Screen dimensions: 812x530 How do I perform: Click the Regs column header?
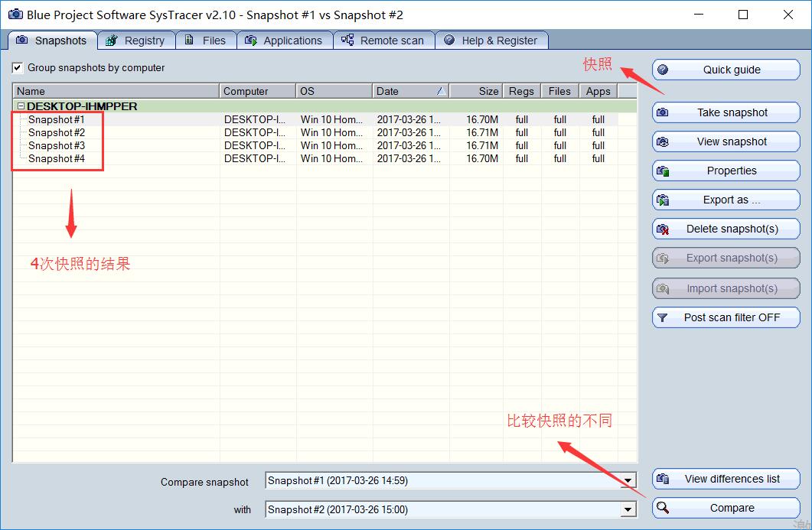click(x=521, y=91)
